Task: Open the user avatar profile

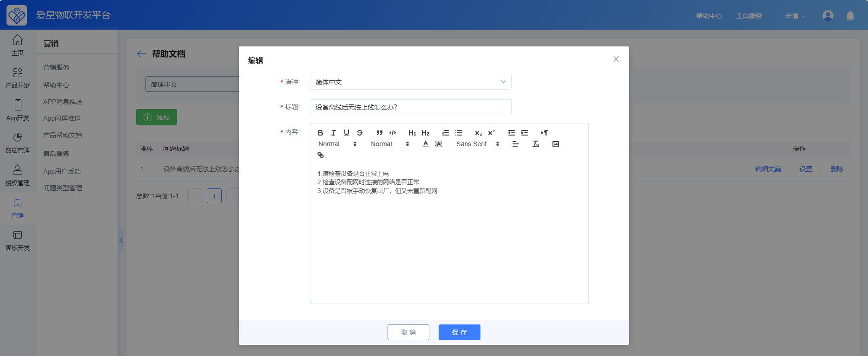Action: coord(828,16)
